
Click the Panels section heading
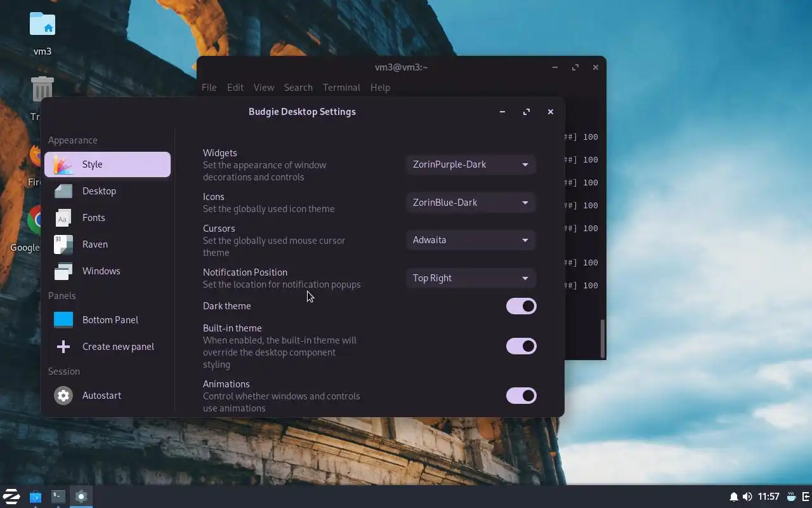click(62, 296)
